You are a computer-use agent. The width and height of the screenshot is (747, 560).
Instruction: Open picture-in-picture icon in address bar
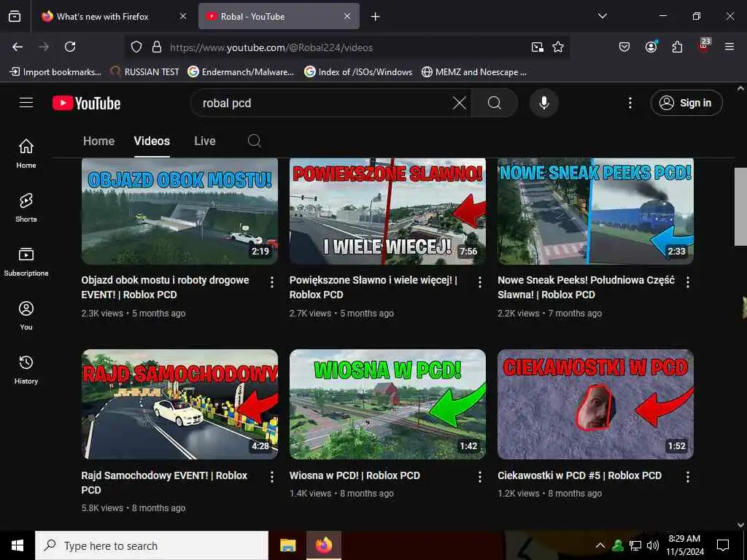click(538, 47)
